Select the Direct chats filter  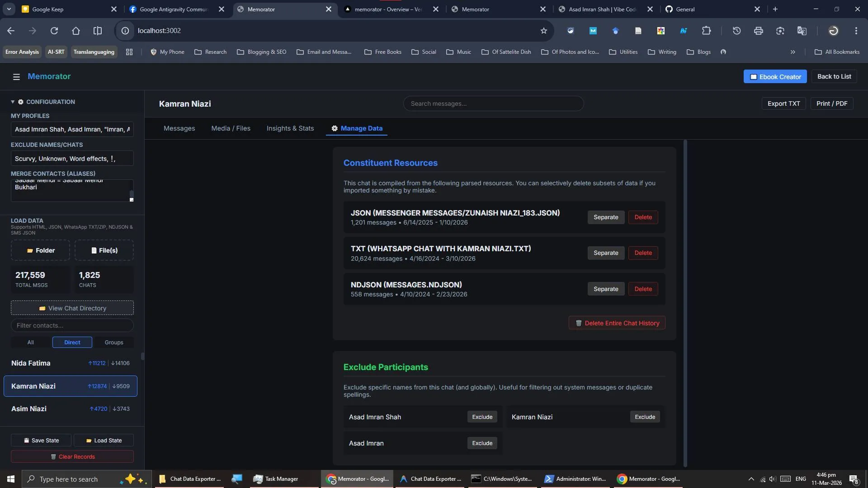coord(72,343)
